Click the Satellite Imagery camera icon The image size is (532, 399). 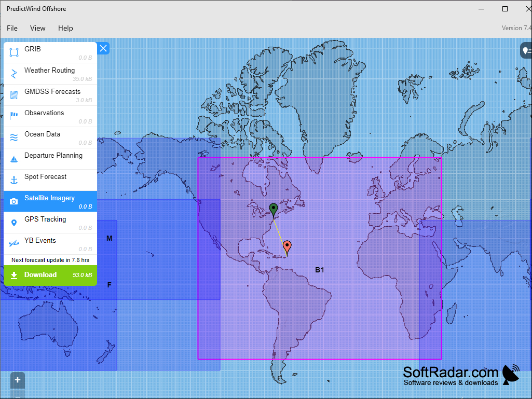14,201
